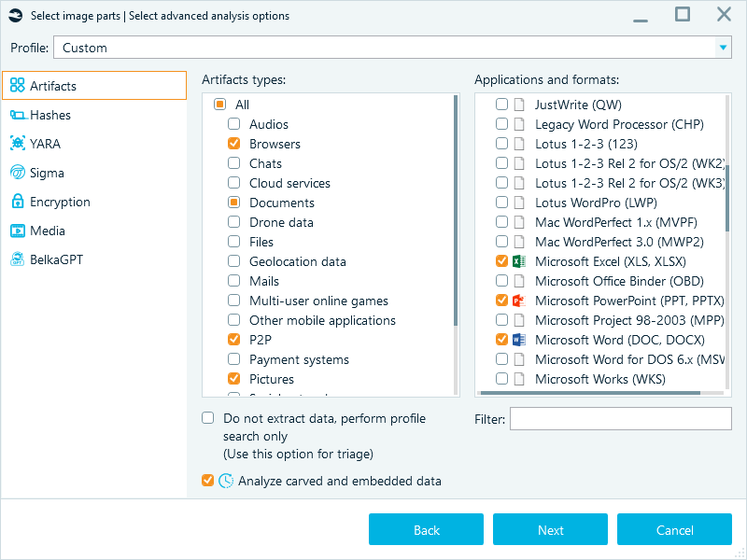Enable the Chats artifact checkbox

tap(233, 163)
